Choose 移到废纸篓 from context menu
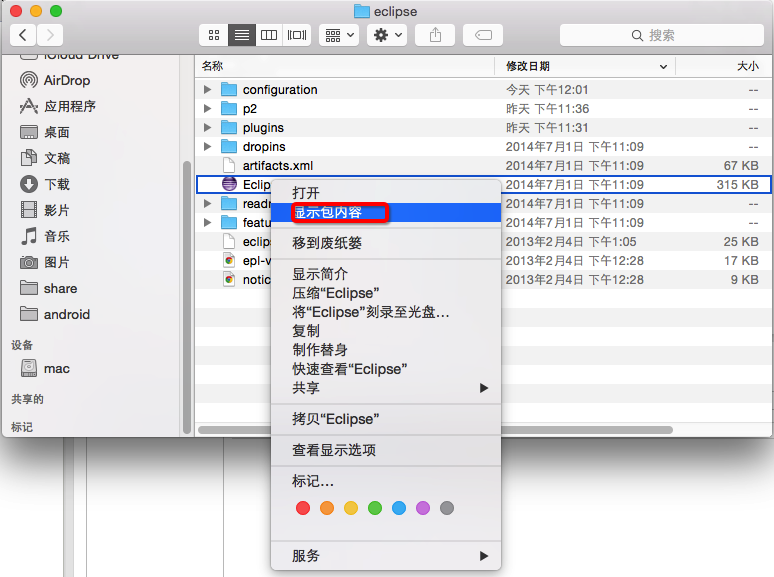The height and width of the screenshot is (577, 774). coord(386,243)
